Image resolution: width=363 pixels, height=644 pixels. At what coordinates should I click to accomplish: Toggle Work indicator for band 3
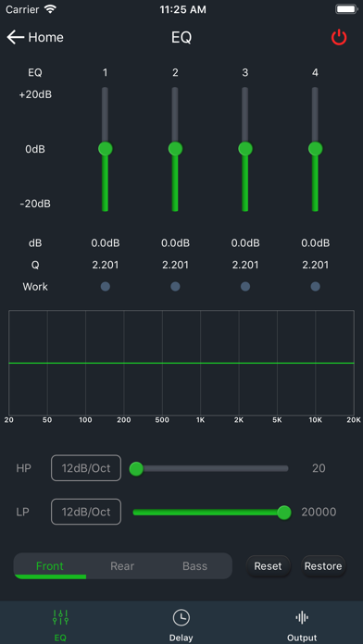click(245, 286)
